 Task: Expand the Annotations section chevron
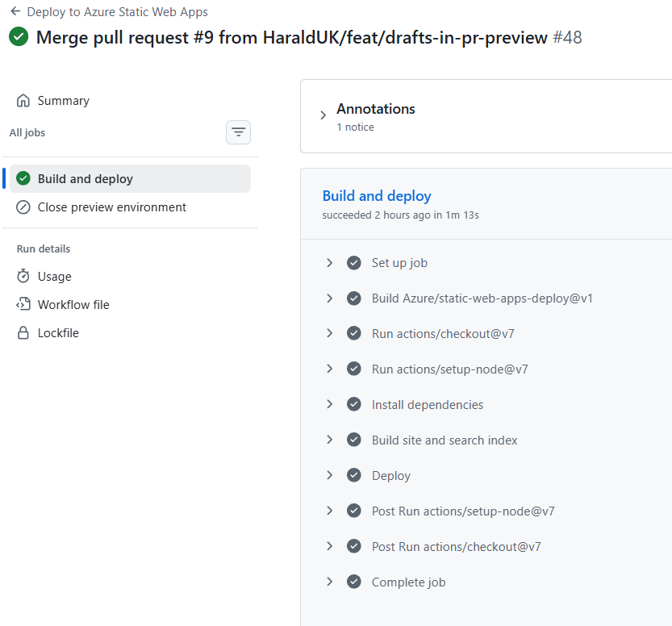click(x=323, y=115)
